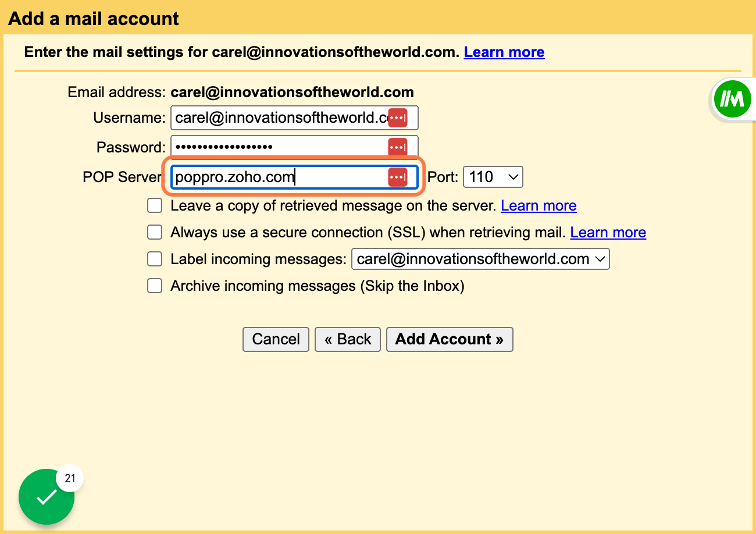Open the Port 110 dropdown

(493, 177)
